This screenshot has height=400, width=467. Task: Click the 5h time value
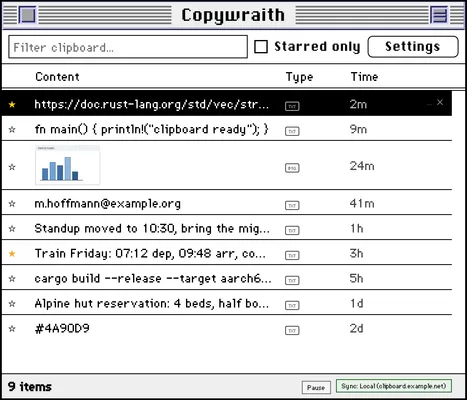tap(356, 279)
